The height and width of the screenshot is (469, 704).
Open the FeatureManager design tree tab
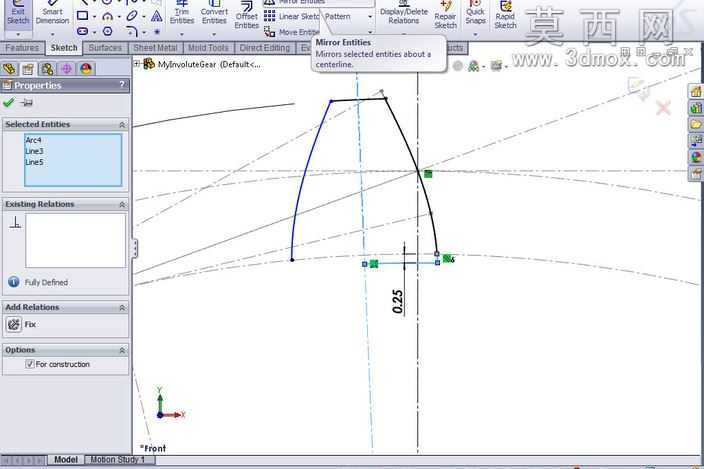tap(9, 69)
